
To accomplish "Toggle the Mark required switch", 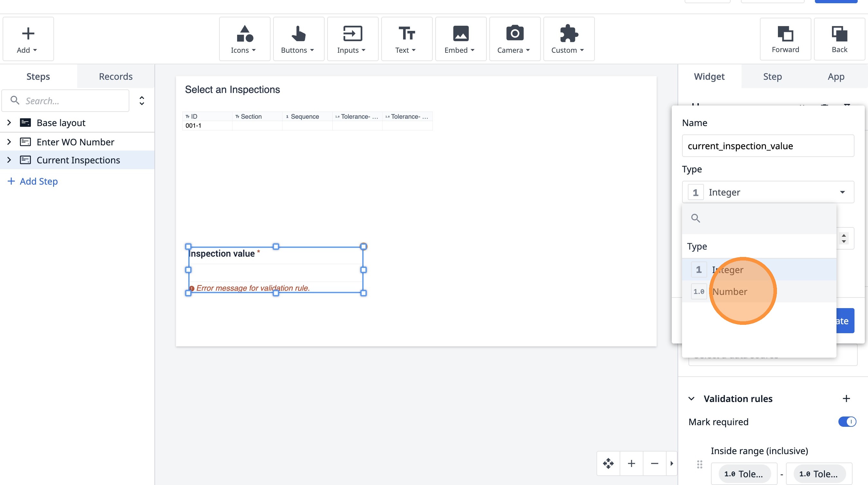I will (x=847, y=422).
